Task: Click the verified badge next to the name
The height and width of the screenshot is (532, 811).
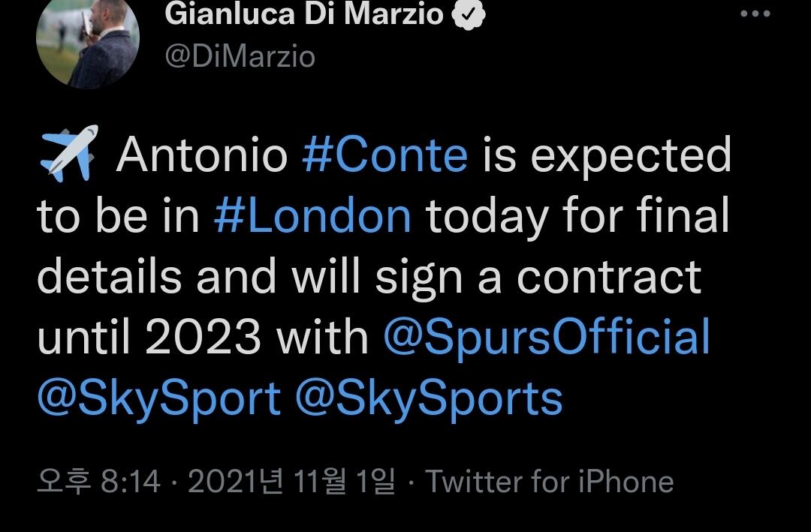Action: click(x=469, y=14)
